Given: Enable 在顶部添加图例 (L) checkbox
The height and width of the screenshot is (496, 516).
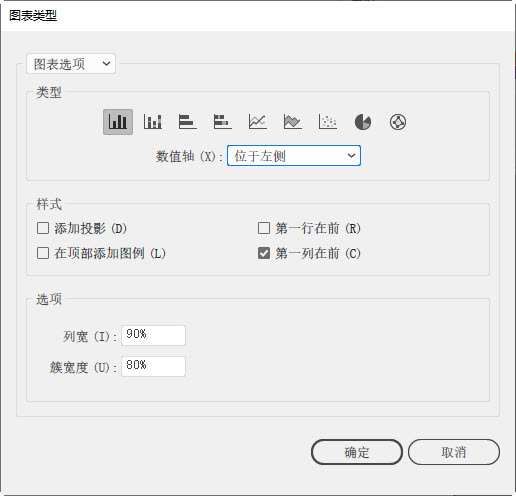Looking at the screenshot, I should point(43,253).
